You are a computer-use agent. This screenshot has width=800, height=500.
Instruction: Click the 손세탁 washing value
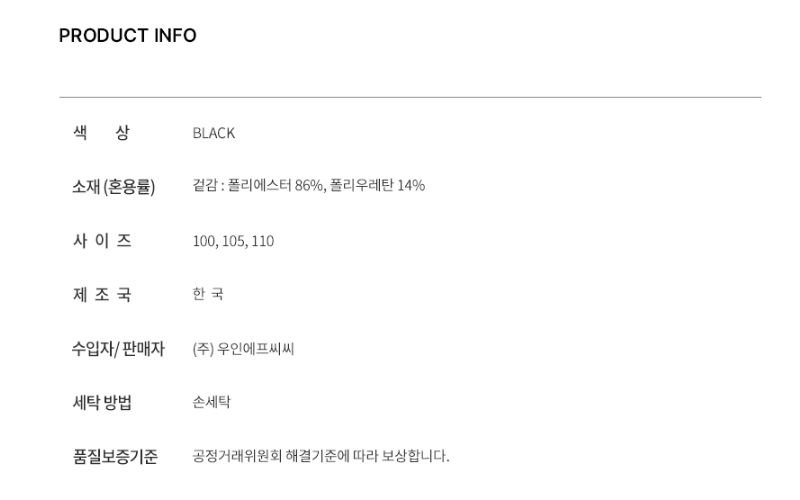click(x=212, y=403)
